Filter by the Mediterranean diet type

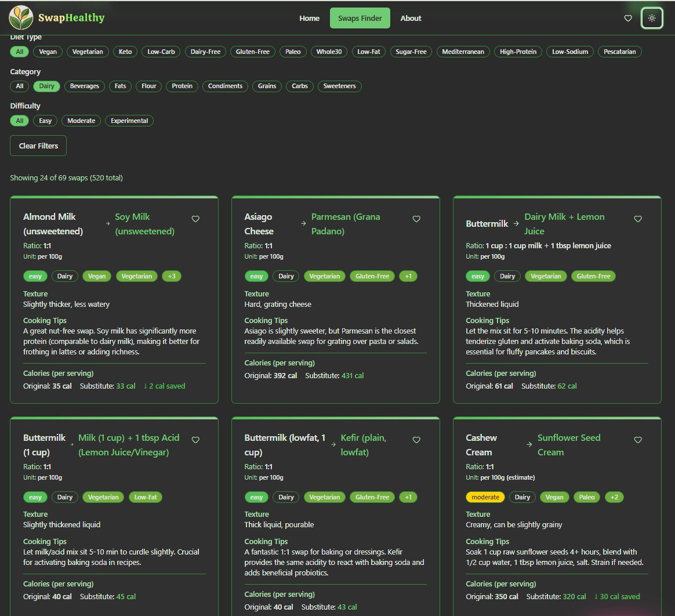click(463, 52)
